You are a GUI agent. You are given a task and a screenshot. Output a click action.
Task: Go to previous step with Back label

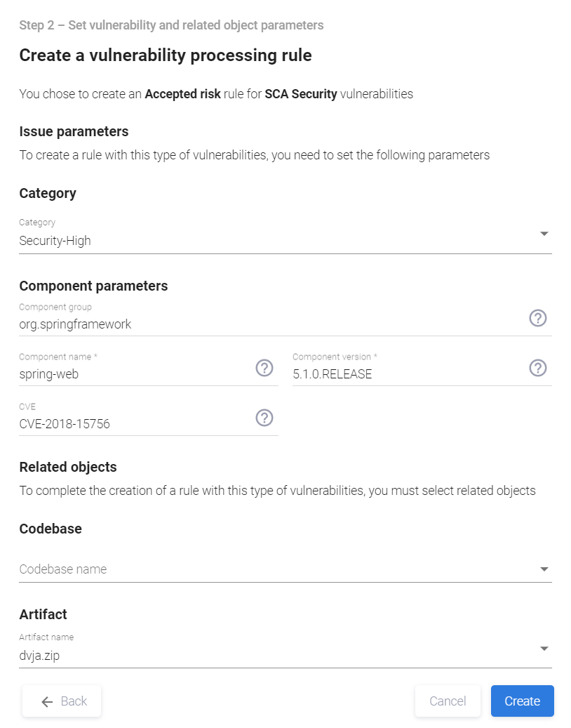click(x=74, y=701)
